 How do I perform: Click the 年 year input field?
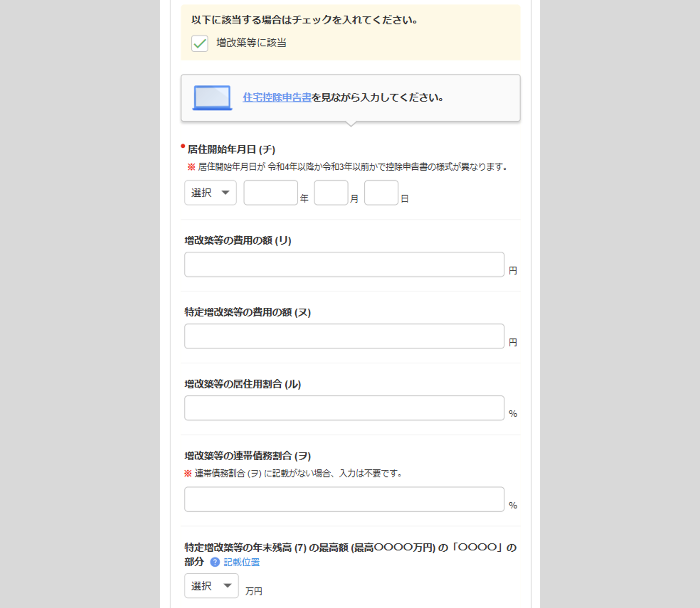click(271, 193)
